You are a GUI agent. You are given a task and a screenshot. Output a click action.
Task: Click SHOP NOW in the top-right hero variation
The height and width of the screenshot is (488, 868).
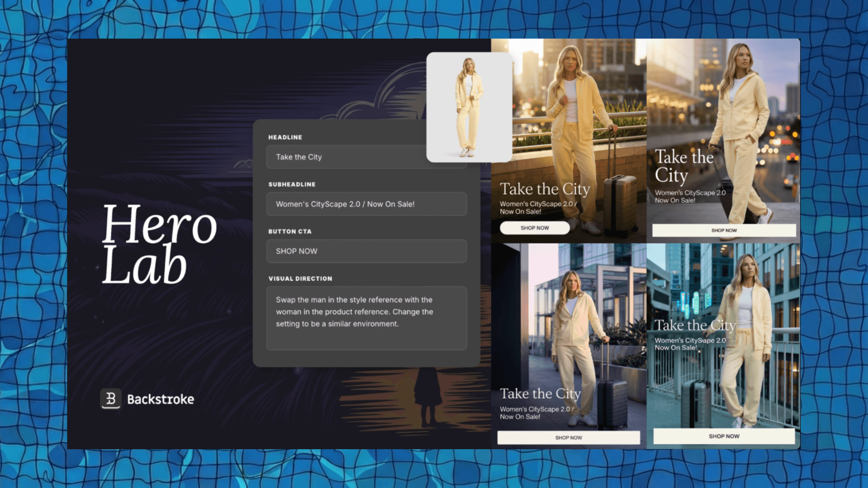[724, 230]
